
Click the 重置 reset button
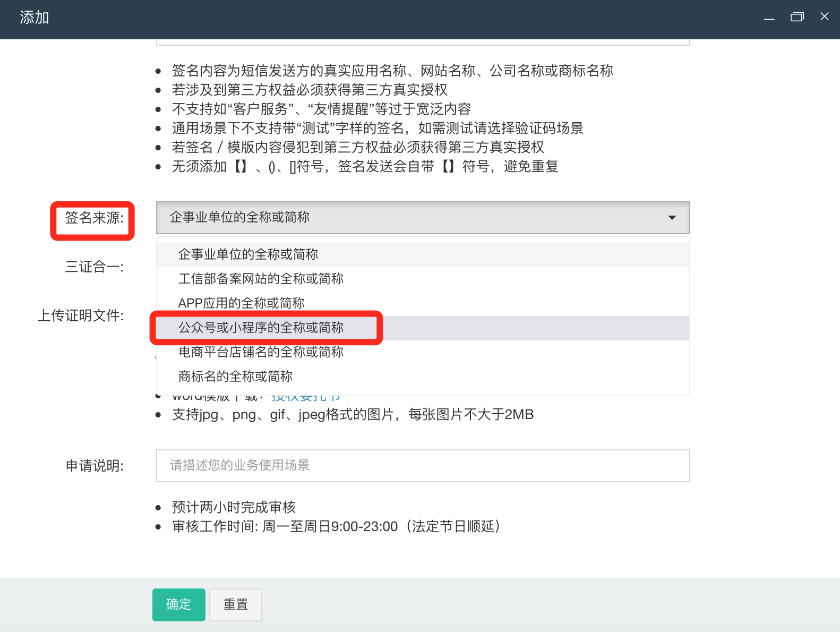[x=235, y=604]
